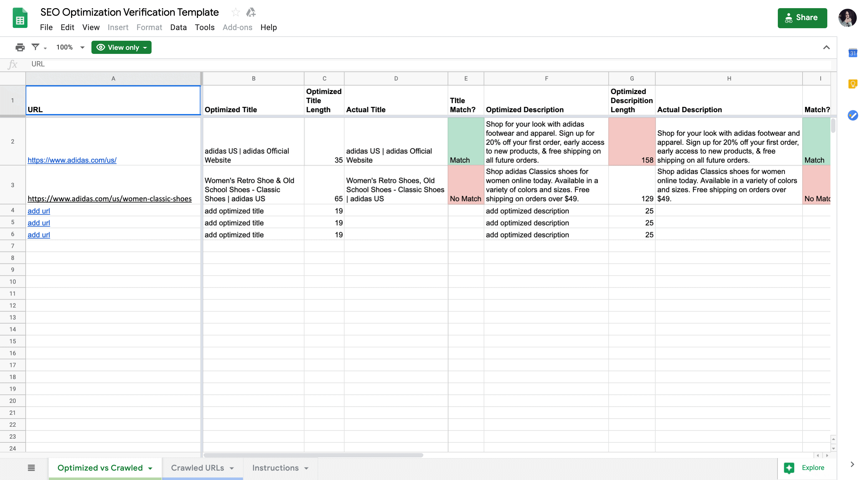Open the Edit menu
Image resolution: width=868 pixels, height=480 pixels.
coord(67,27)
